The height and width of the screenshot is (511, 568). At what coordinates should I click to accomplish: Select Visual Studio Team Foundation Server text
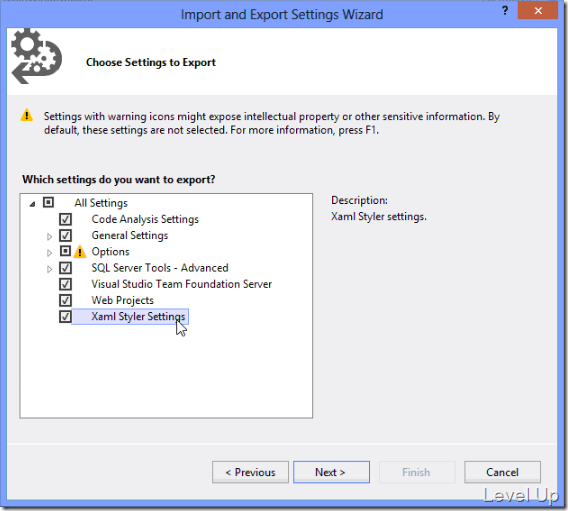[181, 284]
